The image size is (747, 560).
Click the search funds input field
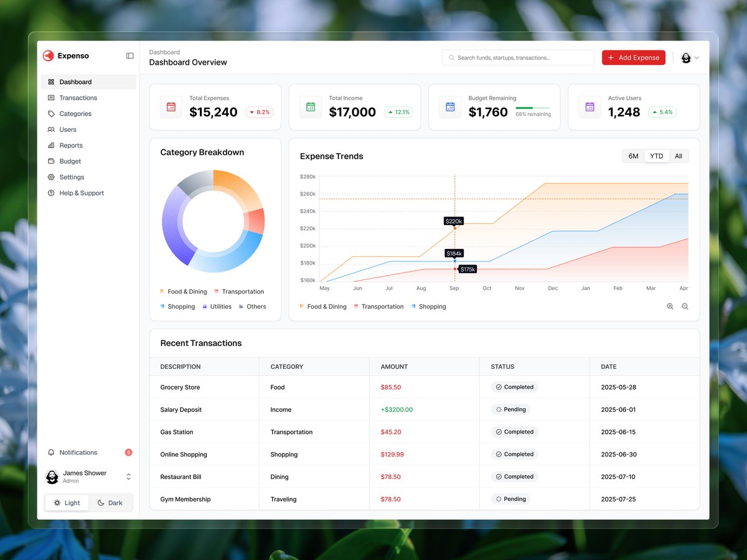click(518, 57)
